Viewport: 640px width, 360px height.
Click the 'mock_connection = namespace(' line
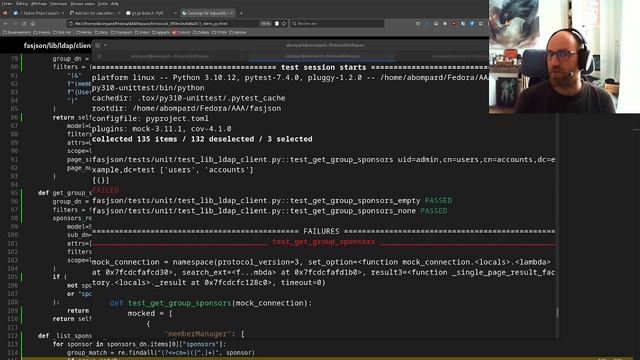321,262
